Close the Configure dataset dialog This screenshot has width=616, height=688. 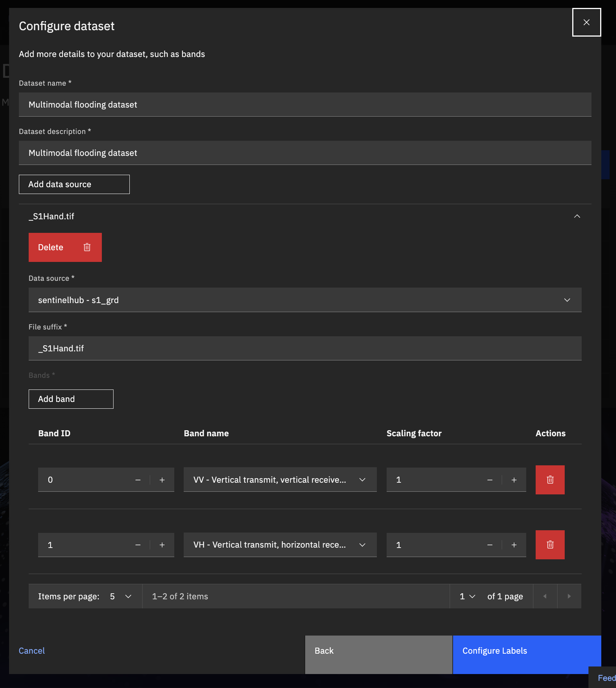586,22
